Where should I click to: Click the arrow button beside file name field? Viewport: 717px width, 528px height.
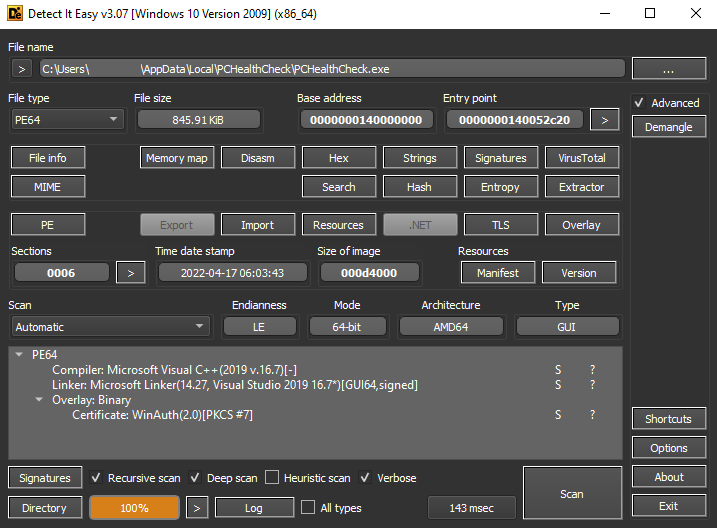click(21, 69)
